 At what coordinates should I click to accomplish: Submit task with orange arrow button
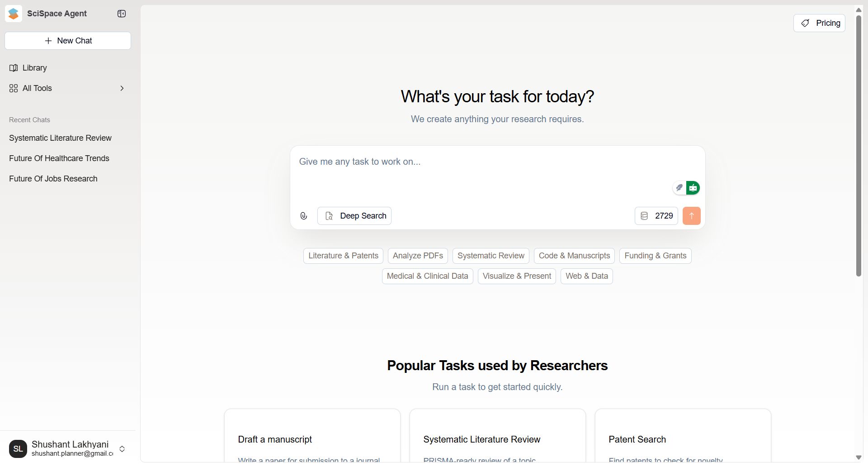(691, 216)
